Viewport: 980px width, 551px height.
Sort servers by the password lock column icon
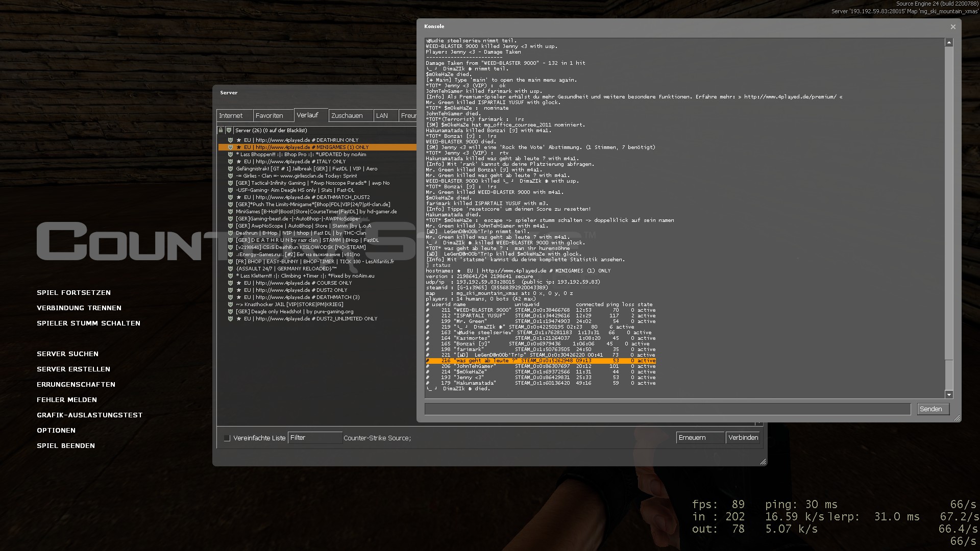[221, 130]
